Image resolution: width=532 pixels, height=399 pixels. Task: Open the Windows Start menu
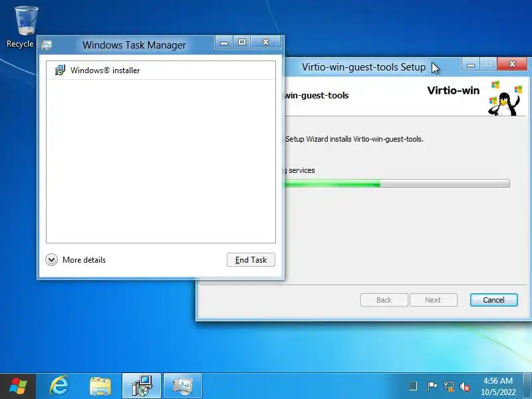[x=18, y=386]
